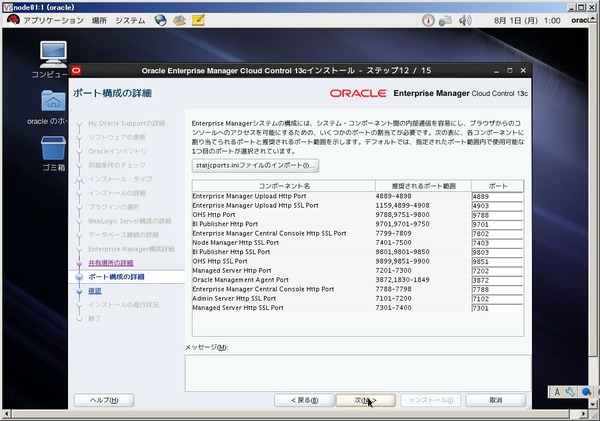Select the コンピュータ desktop icon

pyautogui.click(x=53, y=60)
